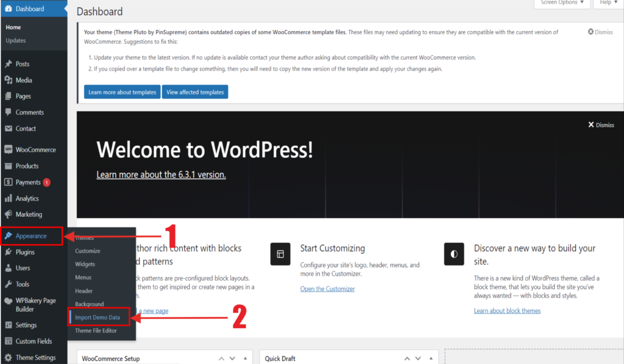Click the Marketing megaphone icon
This screenshot has height=364, width=624.
(8, 214)
